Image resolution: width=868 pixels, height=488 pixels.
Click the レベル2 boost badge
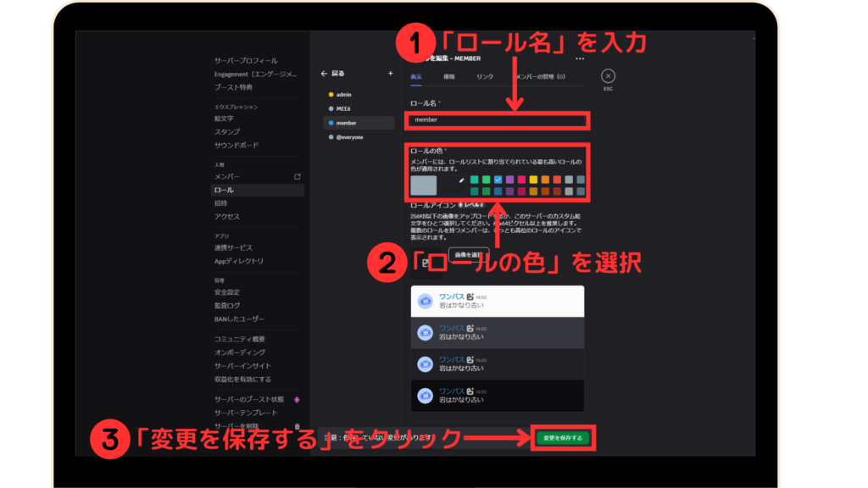(x=471, y=205)
